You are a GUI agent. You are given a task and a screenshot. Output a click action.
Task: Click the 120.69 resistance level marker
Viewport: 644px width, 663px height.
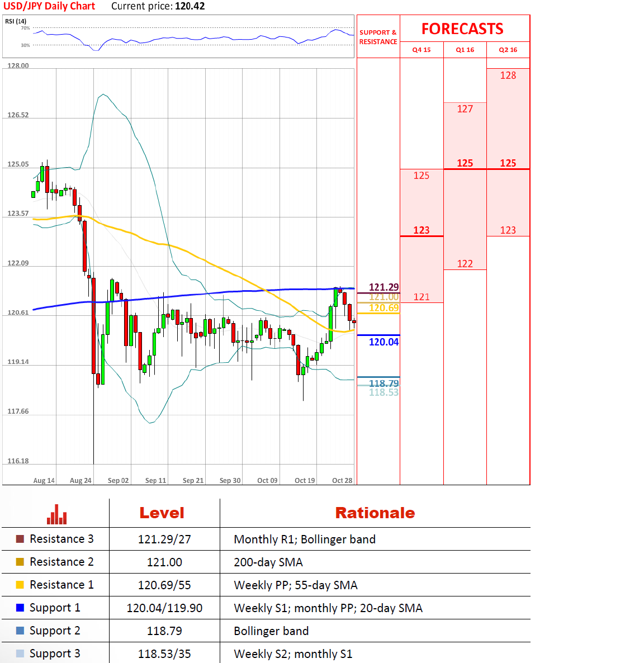click(x=383, y=308)
